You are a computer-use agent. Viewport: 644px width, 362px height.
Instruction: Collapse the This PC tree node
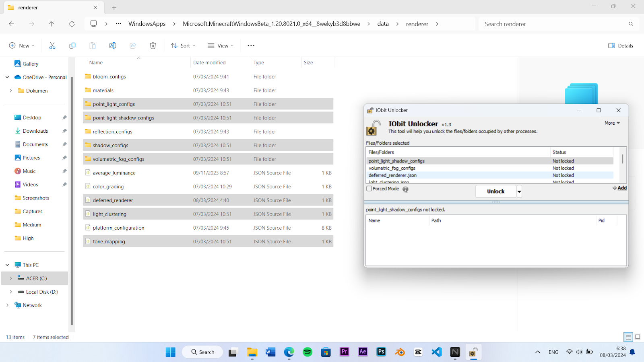click(x=7, y=265)
